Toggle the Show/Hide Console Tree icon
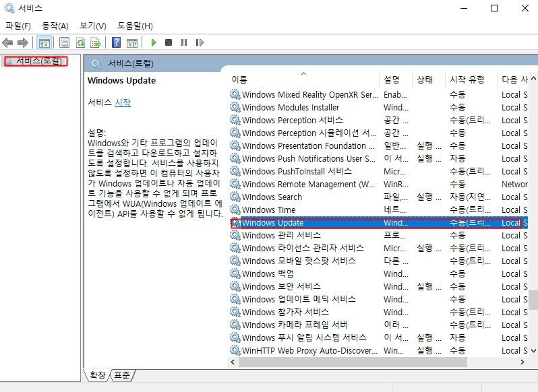This screenshot has width=538, height=392. 44,43
